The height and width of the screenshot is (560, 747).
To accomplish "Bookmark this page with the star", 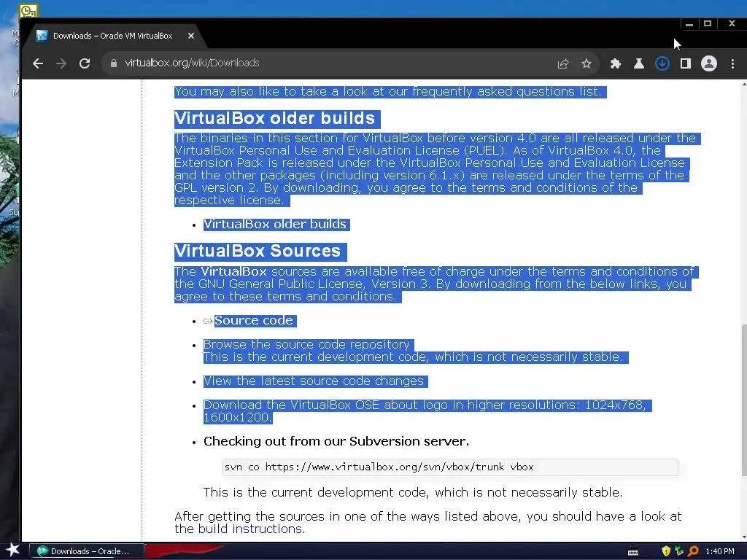I will (x=587, y=63).
